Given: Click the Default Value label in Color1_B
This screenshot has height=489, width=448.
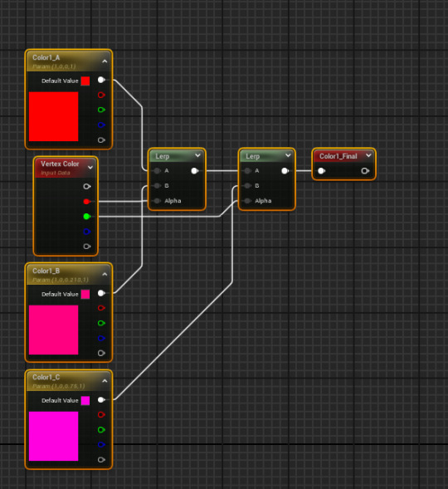Looking at the screenshot, I should 60,294.
